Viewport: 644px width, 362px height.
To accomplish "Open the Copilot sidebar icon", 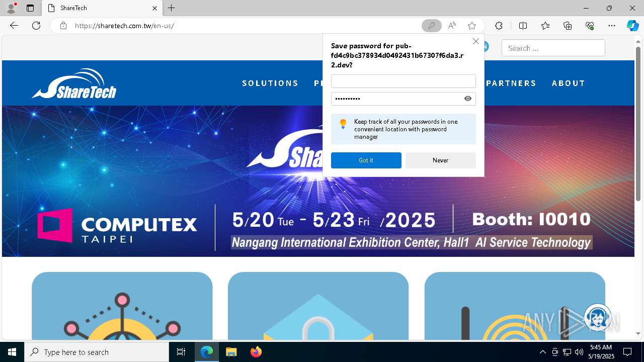I will [x=632, y=26].
